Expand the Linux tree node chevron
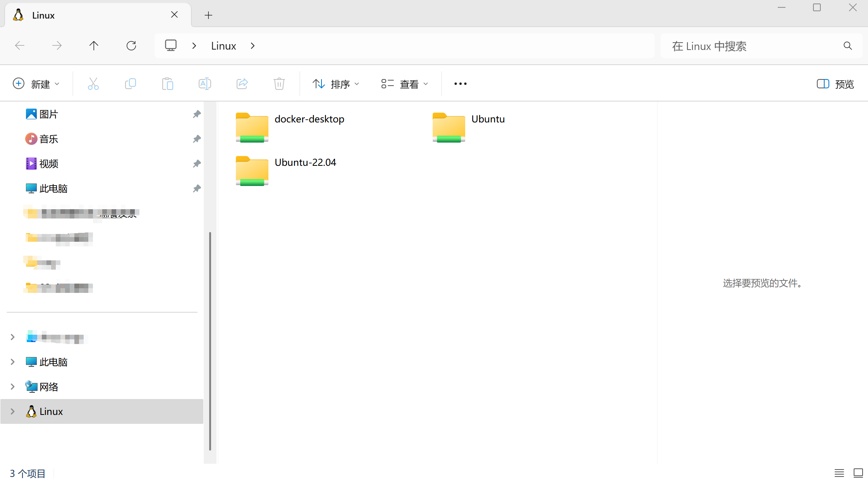The height and width of the screenshot is (480, 868). 12,411
